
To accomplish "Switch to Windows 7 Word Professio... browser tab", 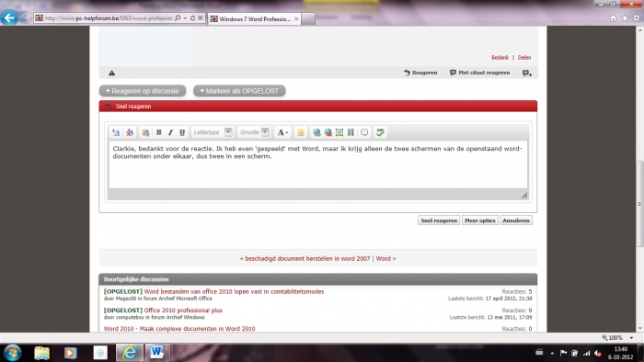I will pyautogui.click(x=255, y=19).
